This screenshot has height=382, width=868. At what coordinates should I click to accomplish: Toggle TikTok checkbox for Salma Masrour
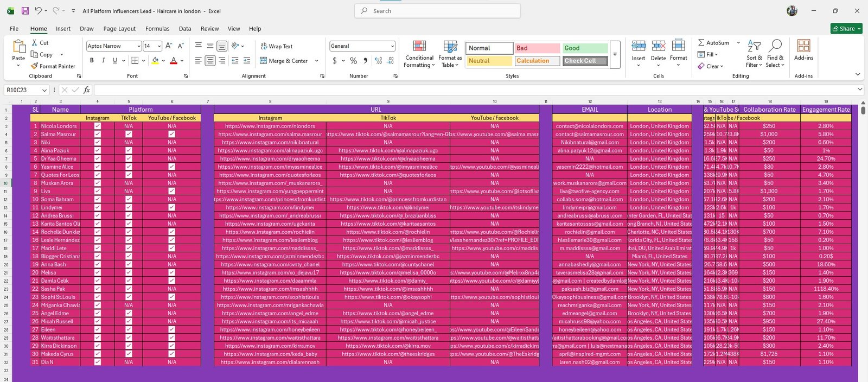(129, 134)
